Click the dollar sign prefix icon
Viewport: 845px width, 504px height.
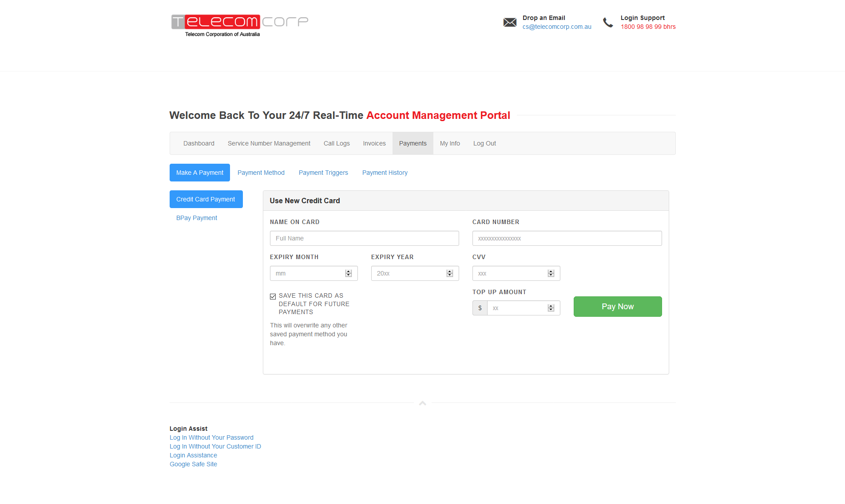click(480, 308)
